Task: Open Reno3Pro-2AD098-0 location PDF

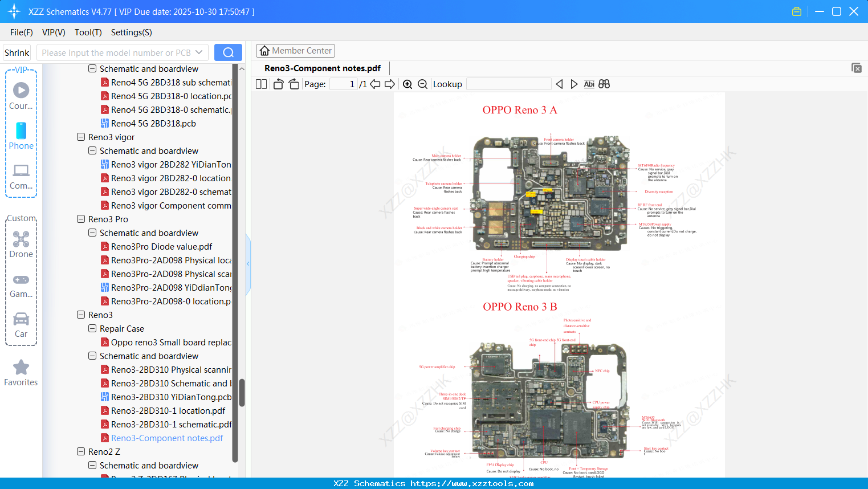Action: (x=166, y=301)
